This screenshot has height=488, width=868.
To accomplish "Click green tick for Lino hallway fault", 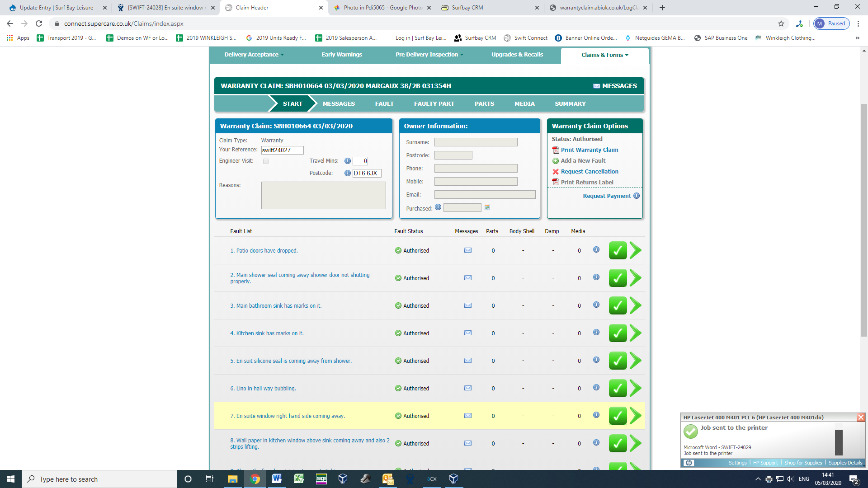I will [618, 388].
